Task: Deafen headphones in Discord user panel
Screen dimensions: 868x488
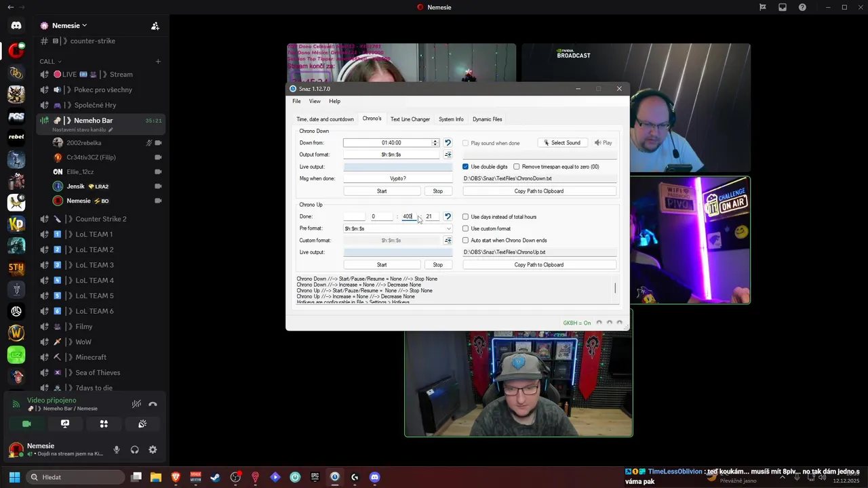Action: coord(134,449)
